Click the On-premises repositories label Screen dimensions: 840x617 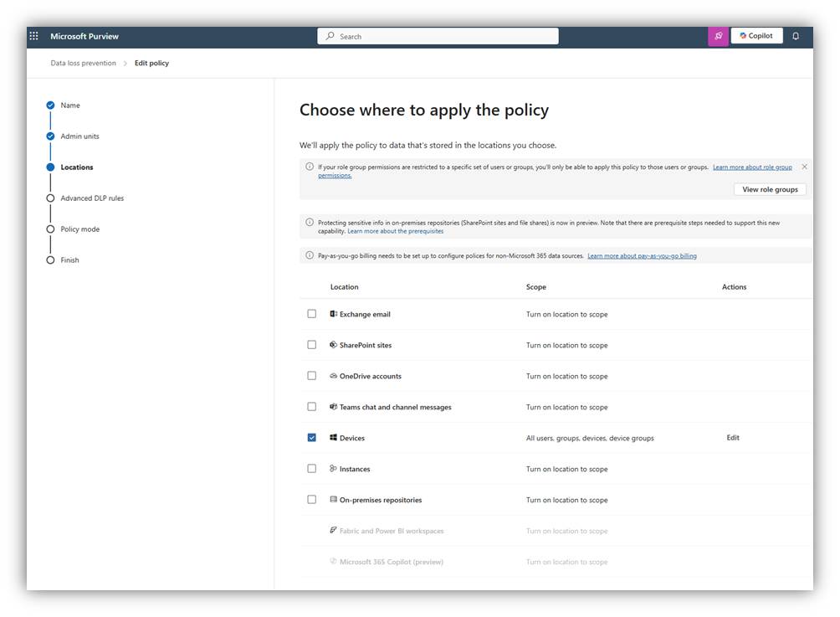click(381, 500)
